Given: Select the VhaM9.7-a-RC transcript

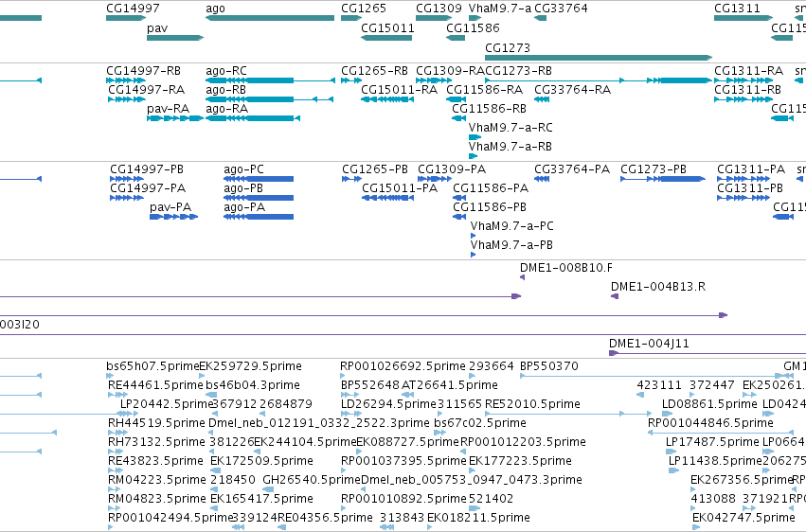Looking at the screenshot, I should [x=475, y=137].
